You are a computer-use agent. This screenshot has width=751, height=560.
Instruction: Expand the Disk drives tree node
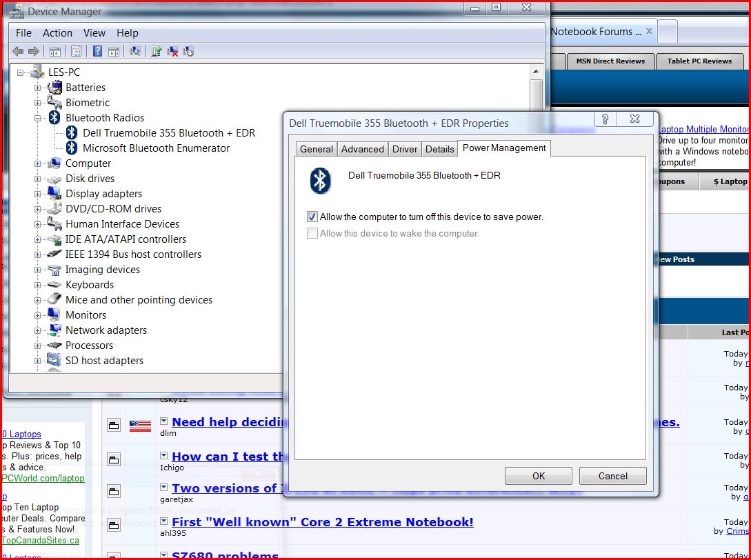37,179
